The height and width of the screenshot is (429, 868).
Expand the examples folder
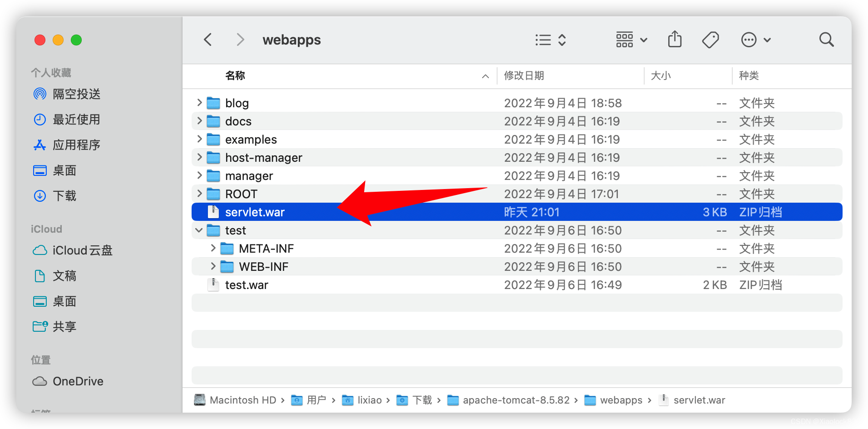[x=199, y=139]
